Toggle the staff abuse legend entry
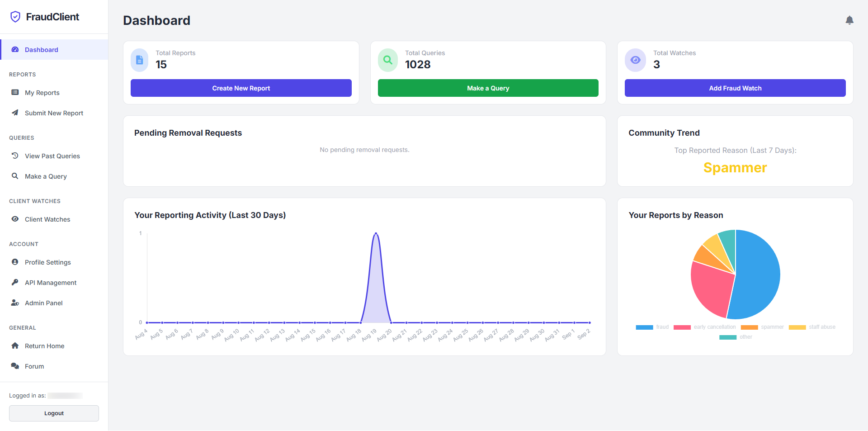The width and height of the screenshot is (868, 431). coord(812,327)
